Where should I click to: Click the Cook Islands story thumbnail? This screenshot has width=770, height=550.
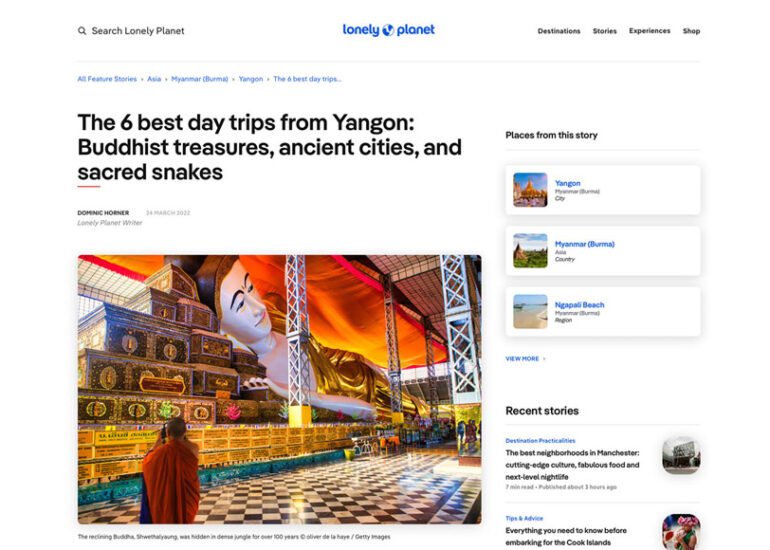(681, 532)
